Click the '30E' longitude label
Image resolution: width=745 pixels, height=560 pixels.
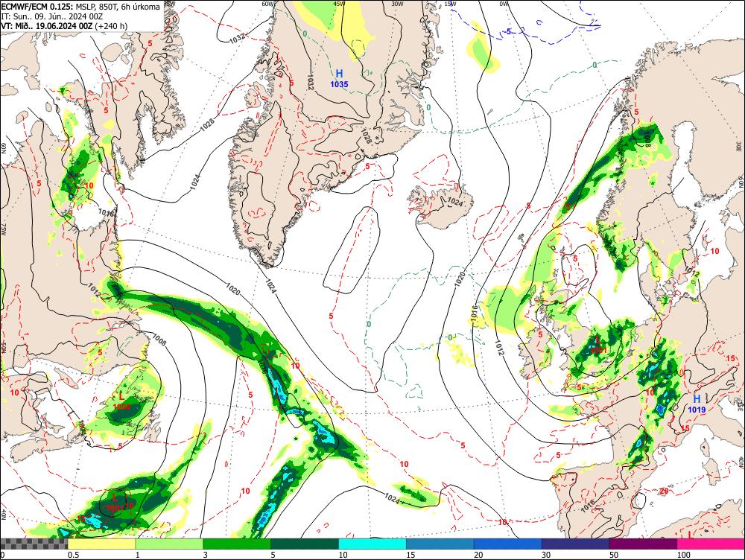(739, 146)
